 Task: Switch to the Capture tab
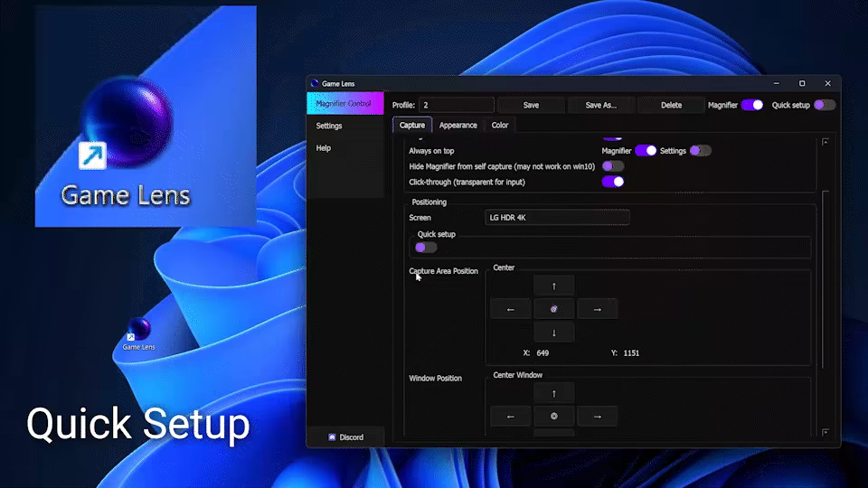[x=412, y=125]
